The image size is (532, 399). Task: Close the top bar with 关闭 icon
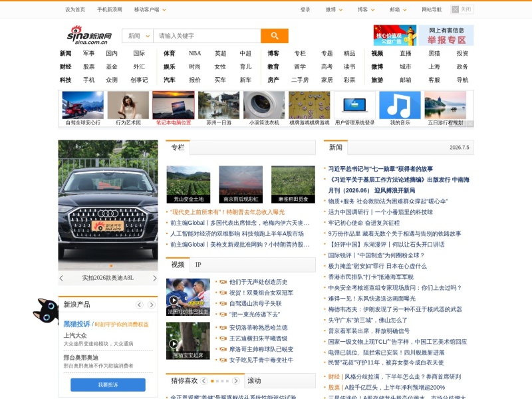(462, 9)
